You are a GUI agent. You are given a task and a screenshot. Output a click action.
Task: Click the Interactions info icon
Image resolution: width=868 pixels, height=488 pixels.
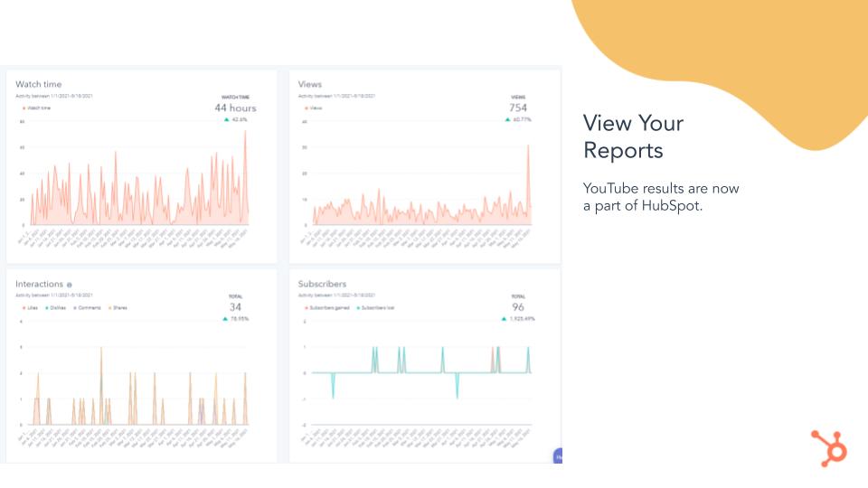(x=70, y=285)
